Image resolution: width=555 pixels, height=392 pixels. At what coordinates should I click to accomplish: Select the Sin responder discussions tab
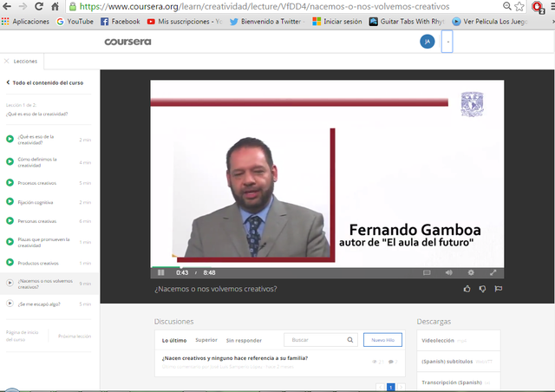point(244,341)
